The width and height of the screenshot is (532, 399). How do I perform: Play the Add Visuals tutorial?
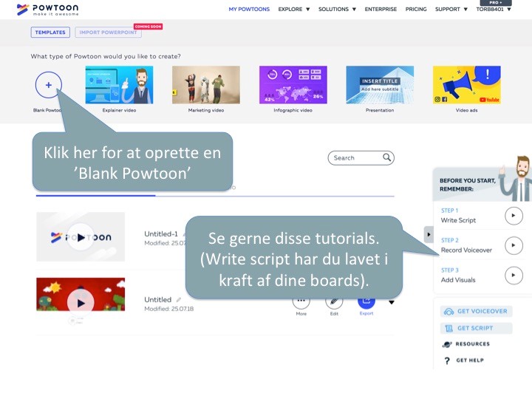[x=513, y=276]
